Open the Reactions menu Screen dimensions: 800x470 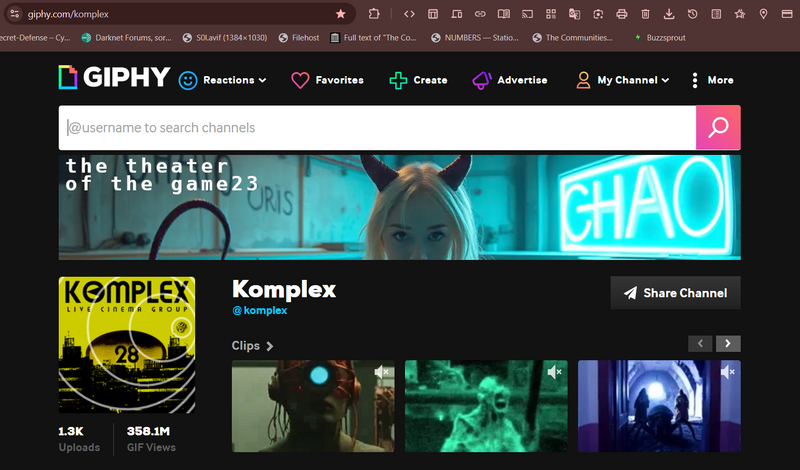coord(235,80)
